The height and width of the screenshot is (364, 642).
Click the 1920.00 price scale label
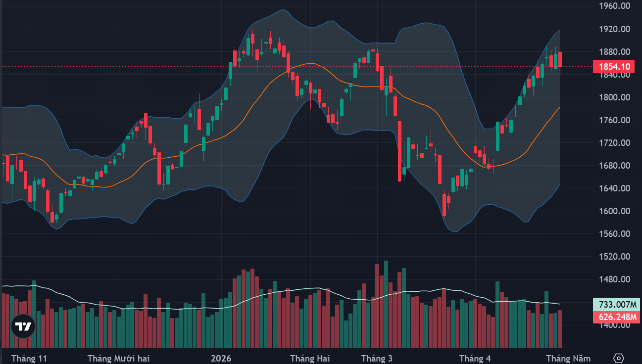click(x=614, y=29)
